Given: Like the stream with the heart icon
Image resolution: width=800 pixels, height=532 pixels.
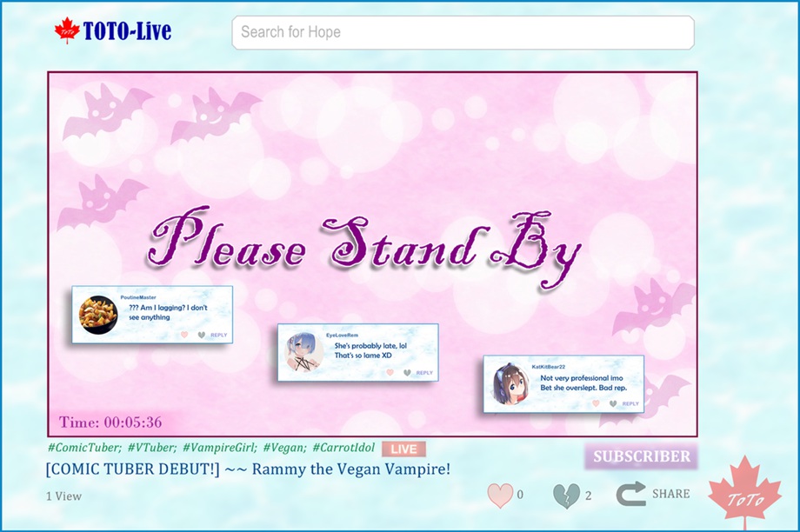Looking at the screenshot, I should coord(499,495).
